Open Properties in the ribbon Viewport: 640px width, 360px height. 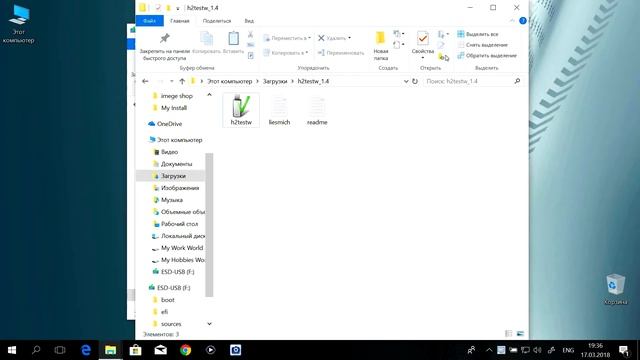[x=422, y=46]
